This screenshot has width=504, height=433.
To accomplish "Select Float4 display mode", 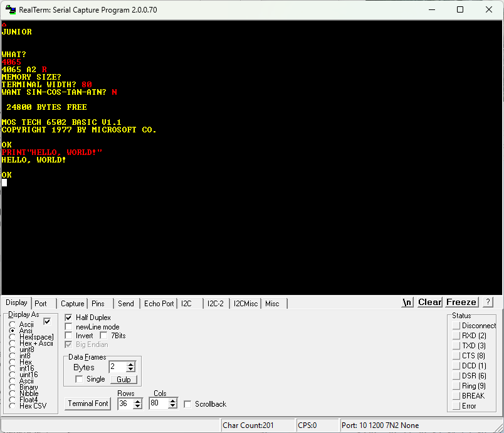I will coord(12,400).
